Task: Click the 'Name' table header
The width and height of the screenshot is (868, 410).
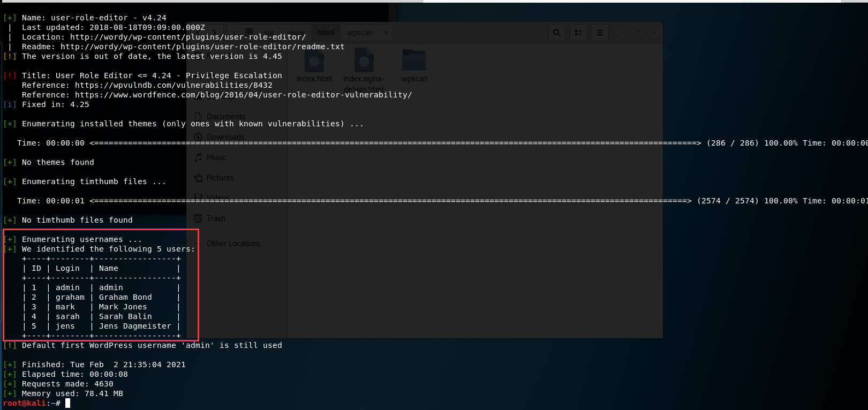Action: 109,268
